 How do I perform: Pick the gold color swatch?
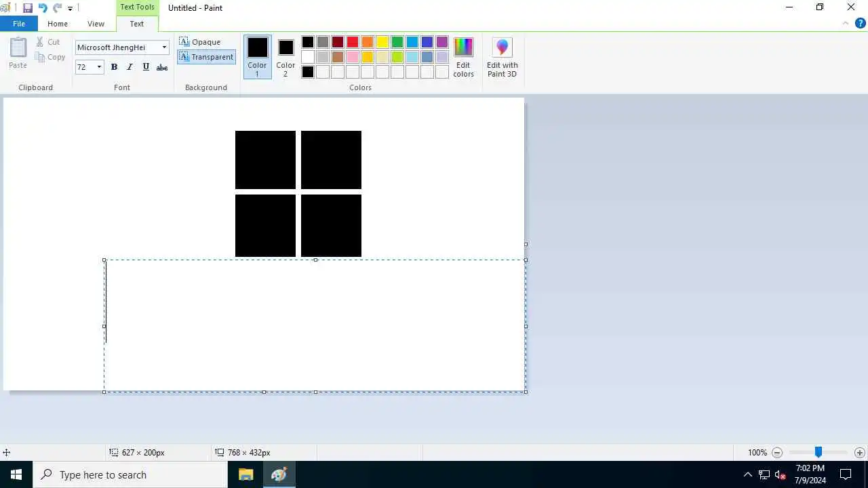[368, 57]
